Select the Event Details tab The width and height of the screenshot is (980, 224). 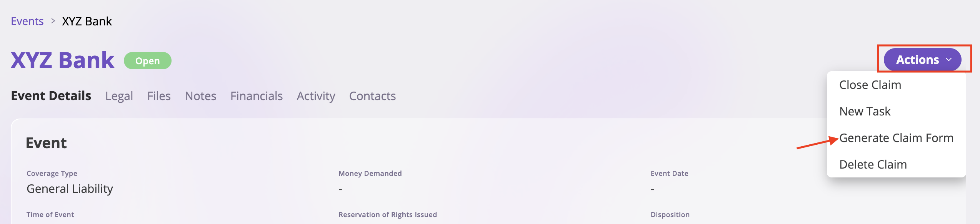(x=51, y=96)
